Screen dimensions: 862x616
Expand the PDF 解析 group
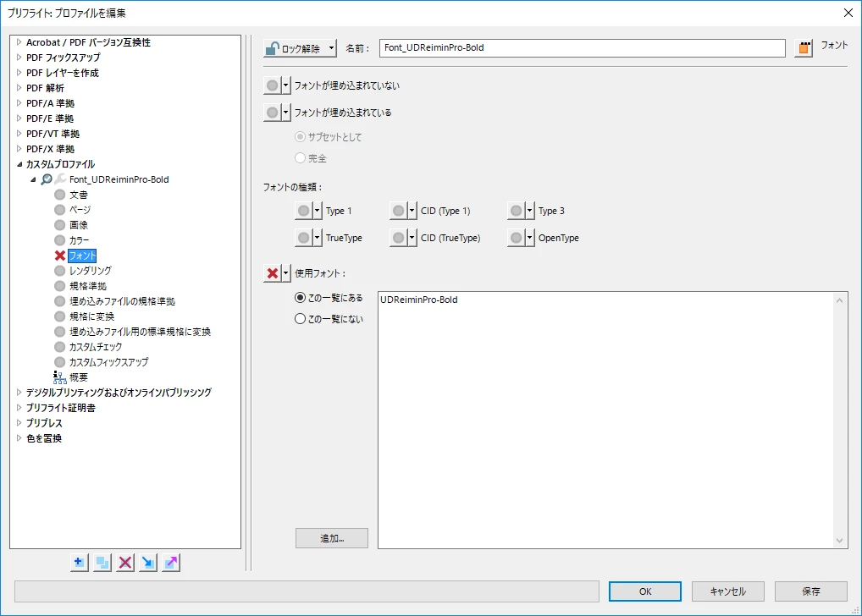[x=19, y=87]
